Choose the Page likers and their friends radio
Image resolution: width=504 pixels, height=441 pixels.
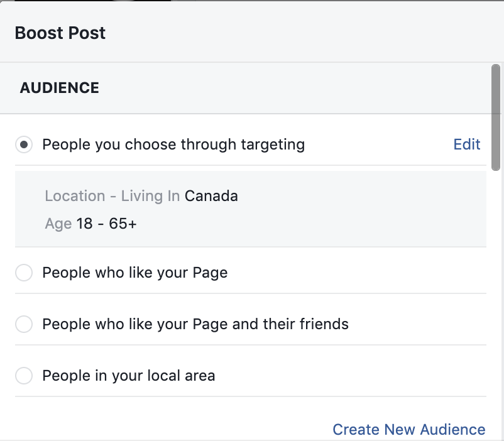(x=24, y=325)
